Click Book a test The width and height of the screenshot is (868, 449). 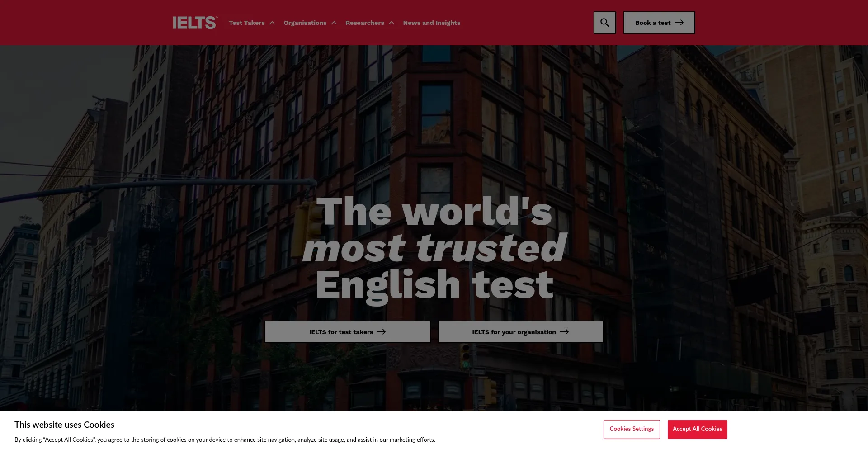653,22
